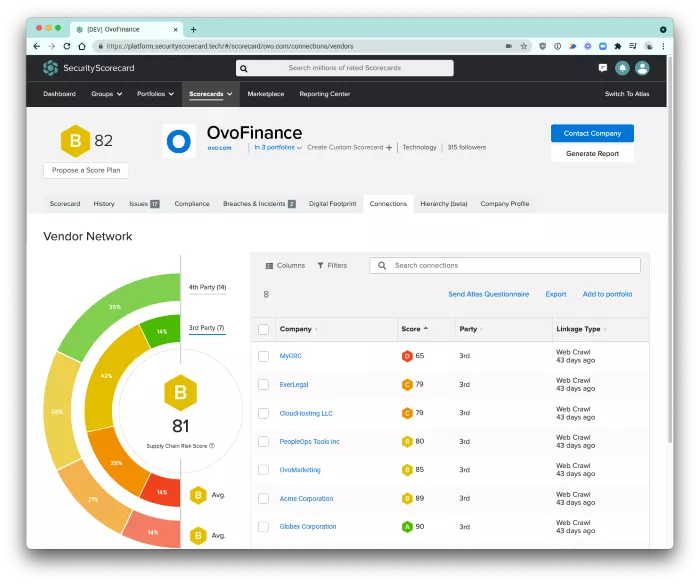Click the Contact Company button
The image size is (700, 584).
[592, 133]
